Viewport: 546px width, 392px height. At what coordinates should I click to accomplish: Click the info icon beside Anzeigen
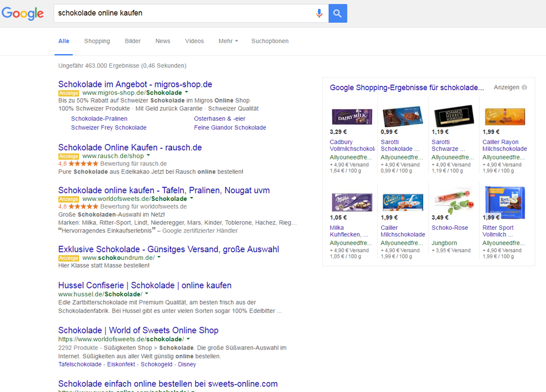click(524, 87)
